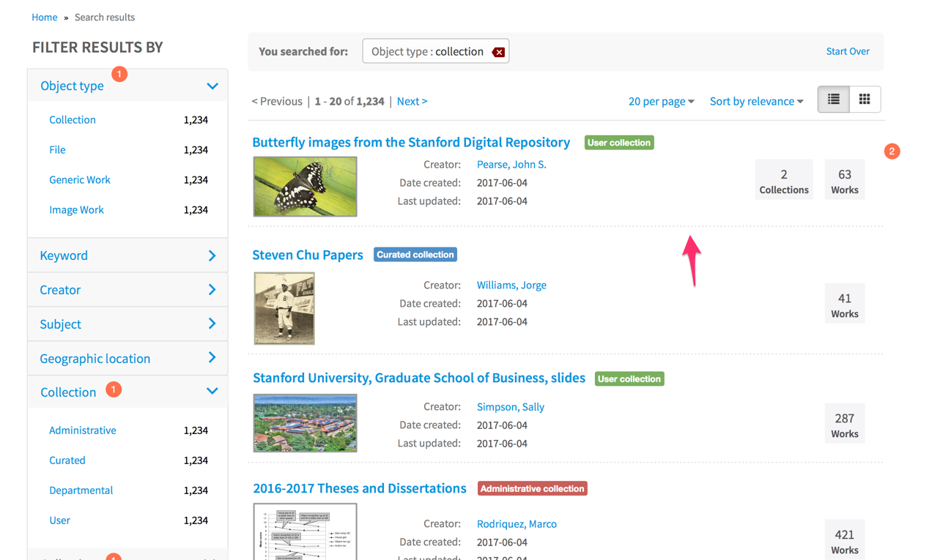Open creator Pearse, John S.
Screen dimensions: 940x560
coord(511,164)
